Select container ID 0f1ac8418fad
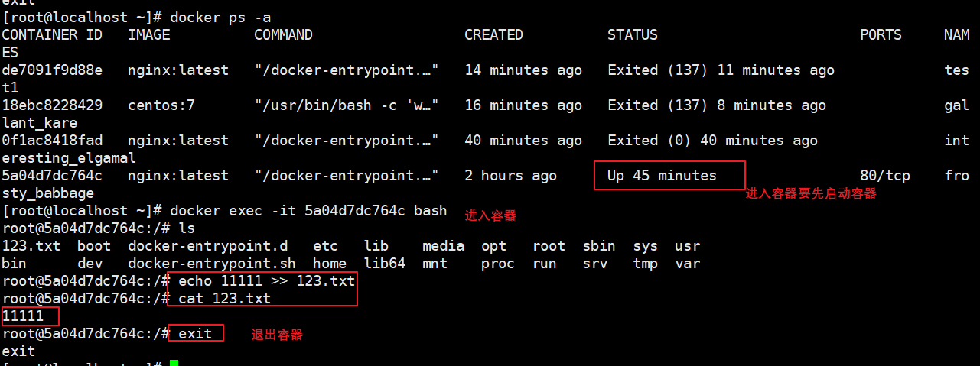This screenshot has height=366, width=980. (x=52, y=140)
